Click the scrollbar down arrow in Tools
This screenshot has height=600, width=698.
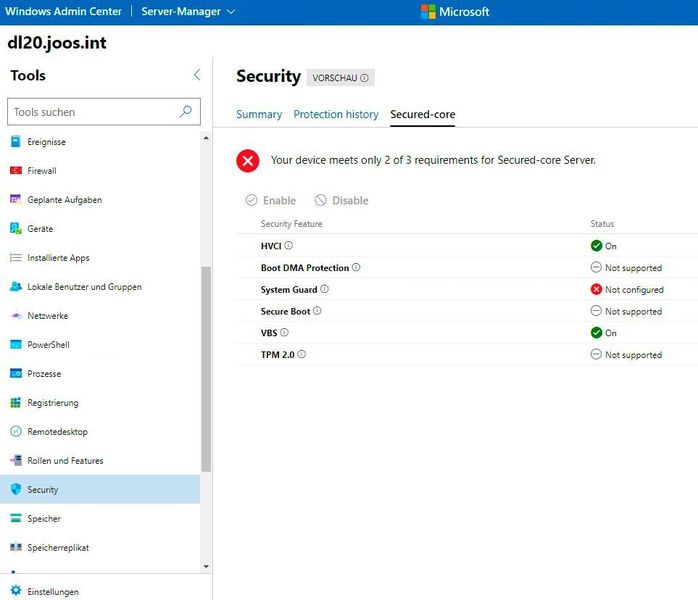click(206, 567)
